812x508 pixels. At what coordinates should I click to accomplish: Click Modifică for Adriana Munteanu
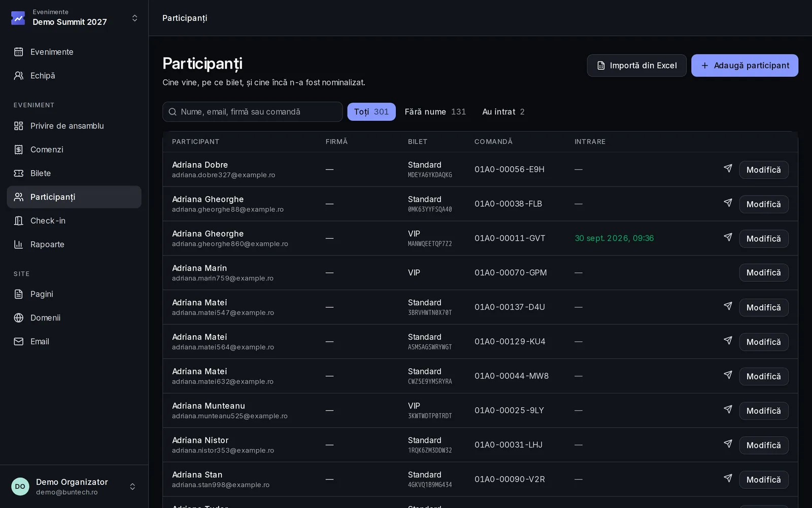pyautogui.click(x=764, y=411)
